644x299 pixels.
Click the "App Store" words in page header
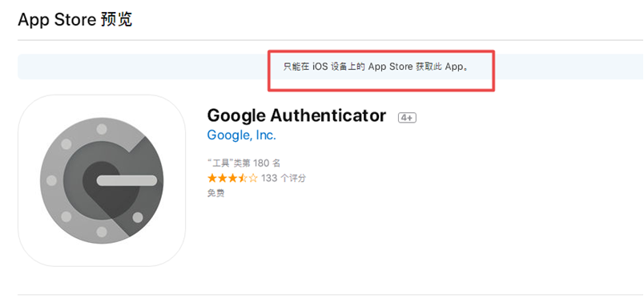[x=57, y=19]
